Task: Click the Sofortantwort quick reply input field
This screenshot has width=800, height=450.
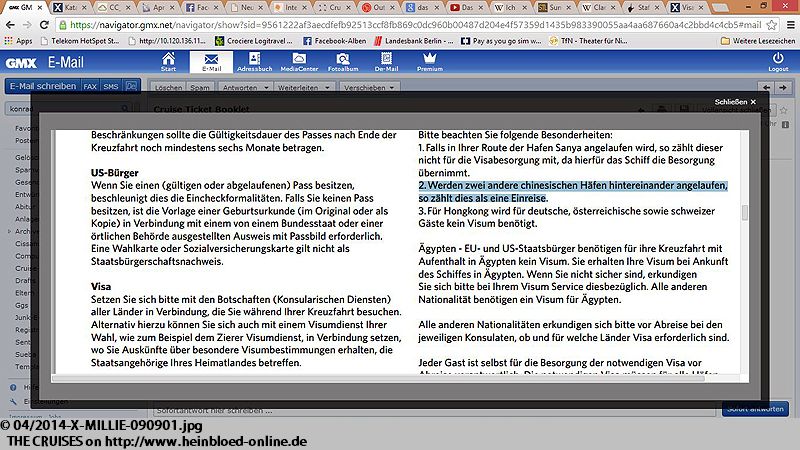Action: 435,410
